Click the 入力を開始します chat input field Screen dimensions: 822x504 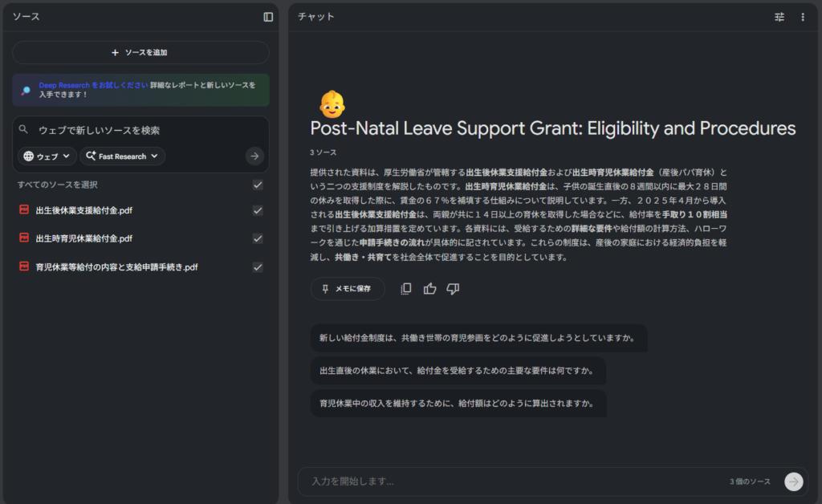(x=514, y=482)
